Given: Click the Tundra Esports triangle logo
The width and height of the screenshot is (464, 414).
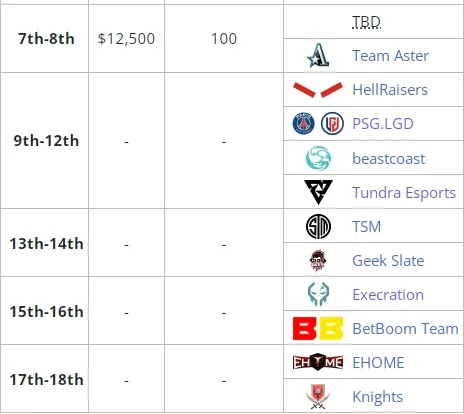Looking at the screenshot, I should (318, 192).
